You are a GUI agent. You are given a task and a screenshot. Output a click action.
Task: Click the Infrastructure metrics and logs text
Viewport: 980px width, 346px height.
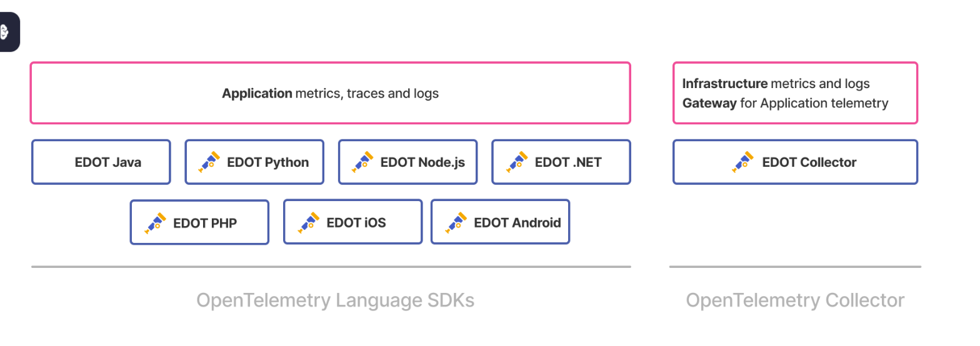[x=776, y=84]
